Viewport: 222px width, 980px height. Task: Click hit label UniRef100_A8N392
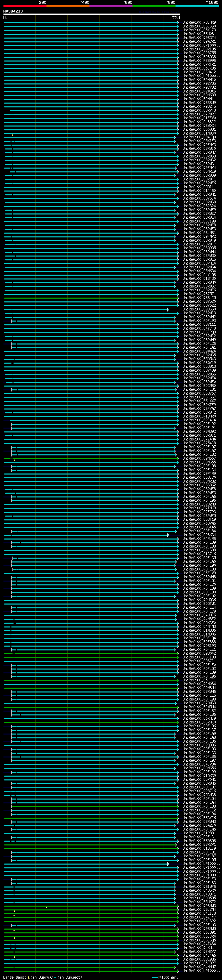(199, 431)
